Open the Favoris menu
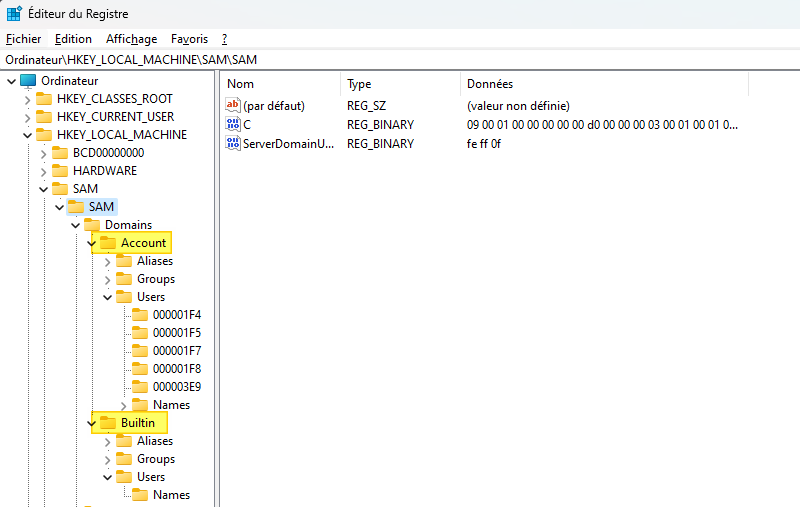The height and width of the screenshot is (507, 800). (189, 39)
